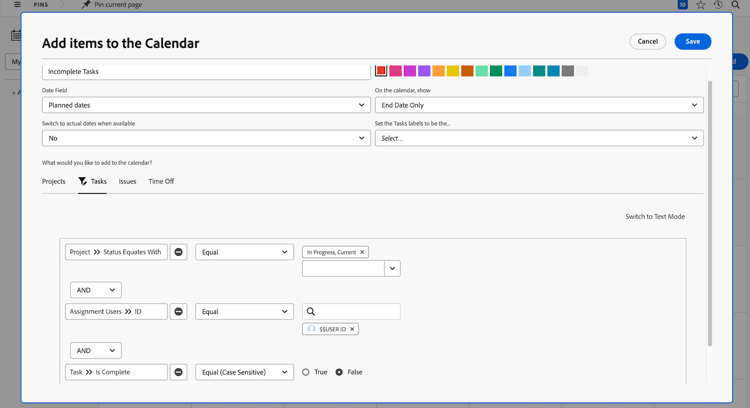The width and height of the screenshot is (750, 408).
Task: Pick the purple color swatch
Action: [x=424, y=71]
